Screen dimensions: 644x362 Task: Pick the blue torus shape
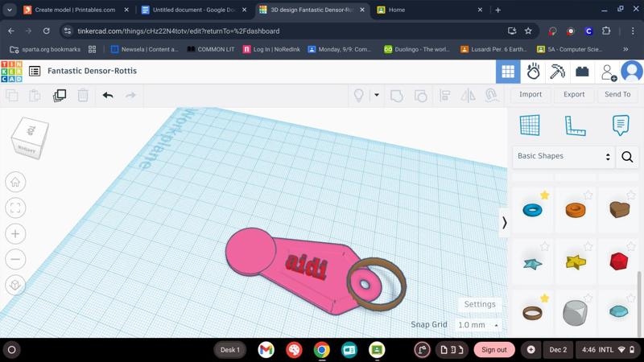click(532, 210)
